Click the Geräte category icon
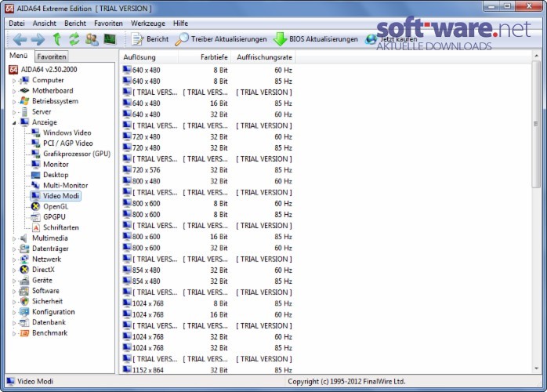 pos(24,281)
